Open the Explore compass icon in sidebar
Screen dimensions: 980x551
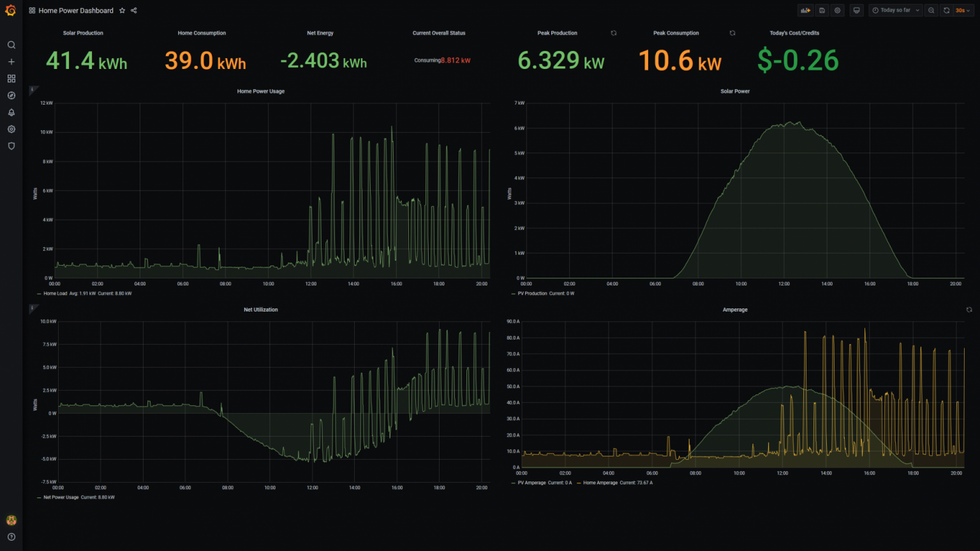(11, 95)
